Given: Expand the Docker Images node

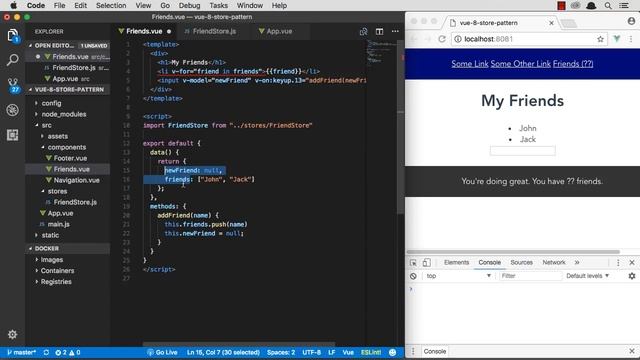Looking at the screenshot, I should (x=51, y=260).
